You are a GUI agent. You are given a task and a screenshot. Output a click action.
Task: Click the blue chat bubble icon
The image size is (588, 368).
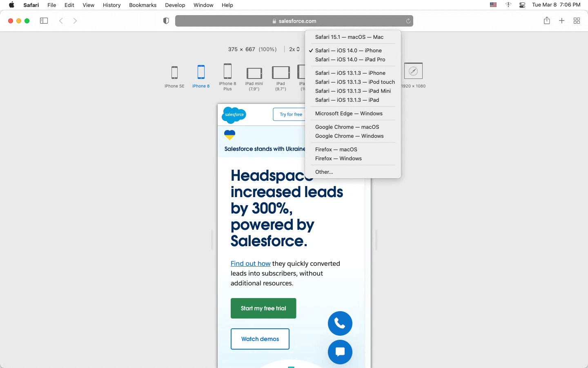(340, 352)
